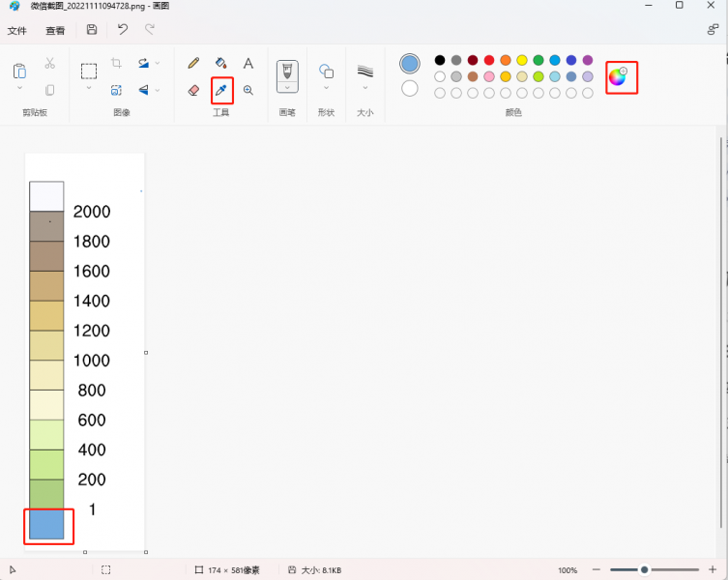This screenshot has width=728, height=580.
Task: Click the Cut scissors icon
Action: 49,63
